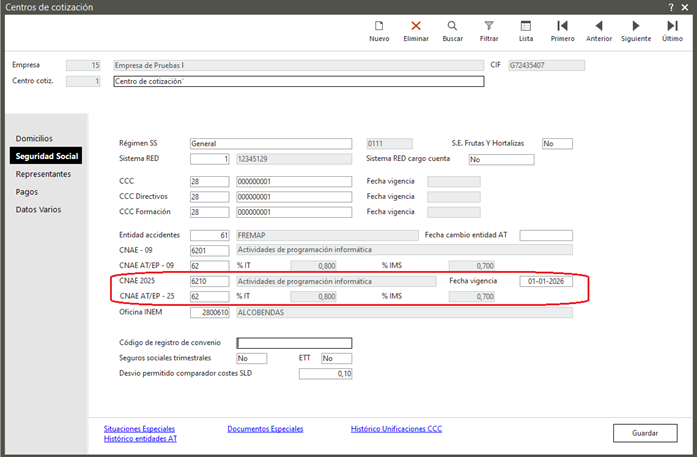Jump to Último record
The height and width of the screenshot is (457, 697).
672,30
